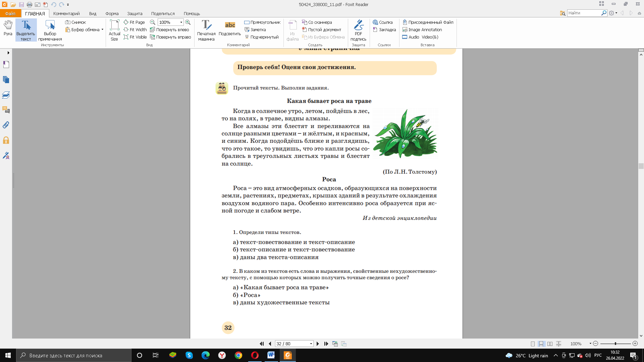This screenshot has height=362, width=644.
Task: Click status bar zoom slider handle
Action: [615, 344]
